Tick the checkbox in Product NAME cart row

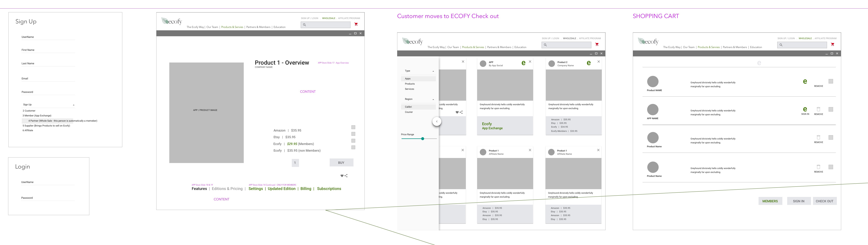pos(831,81)
